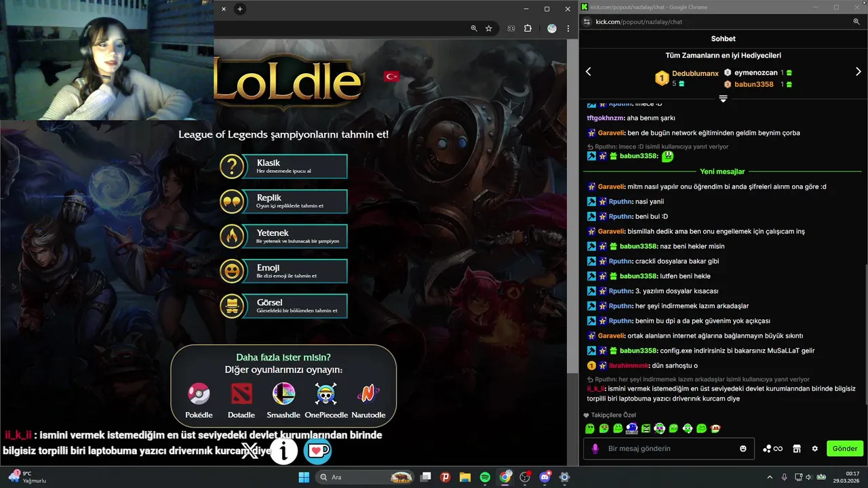
Task: Click the LoLdle logo
Action: (x=288, y=81)
